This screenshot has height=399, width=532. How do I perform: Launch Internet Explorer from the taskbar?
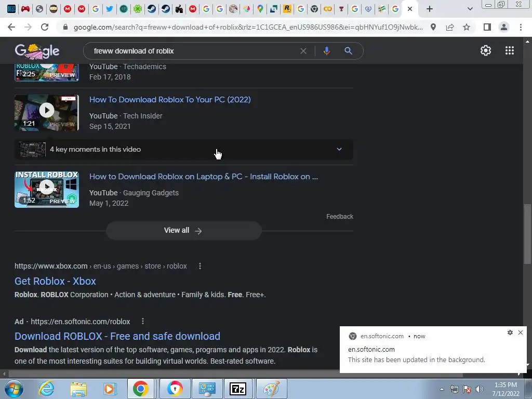46,389
